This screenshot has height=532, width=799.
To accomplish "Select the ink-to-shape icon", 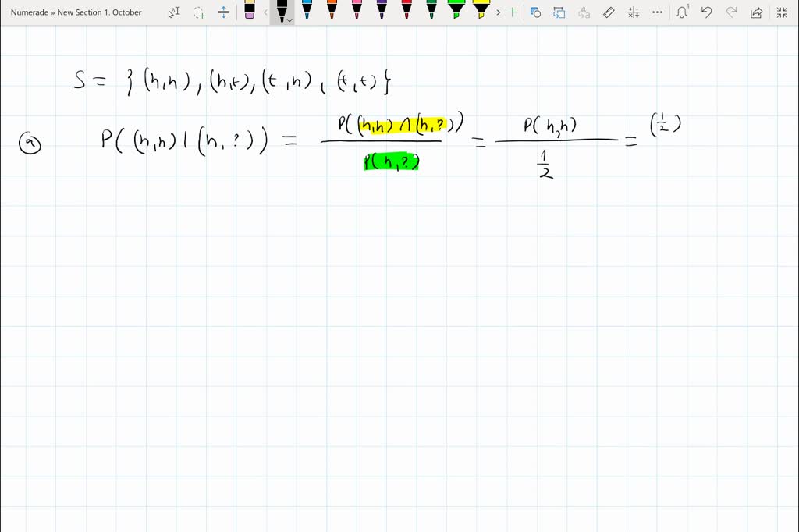I will click(x=534, y=12).
